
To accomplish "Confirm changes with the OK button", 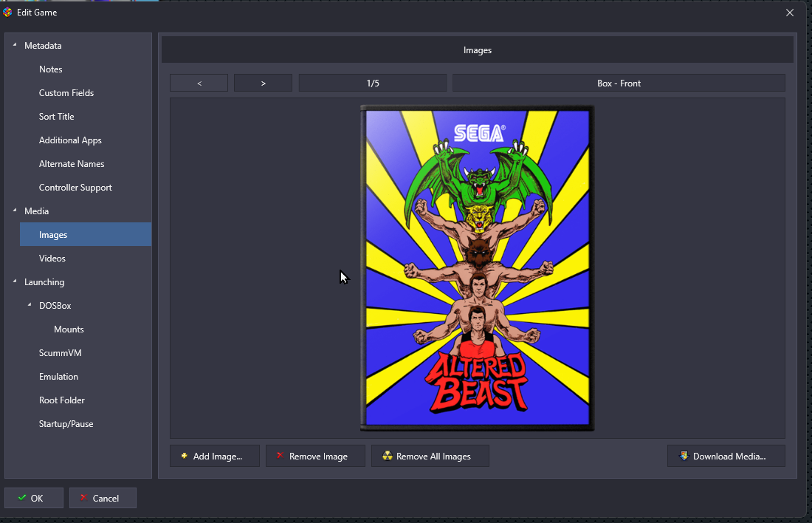I will pyautogui.click(x=34, y=498).
